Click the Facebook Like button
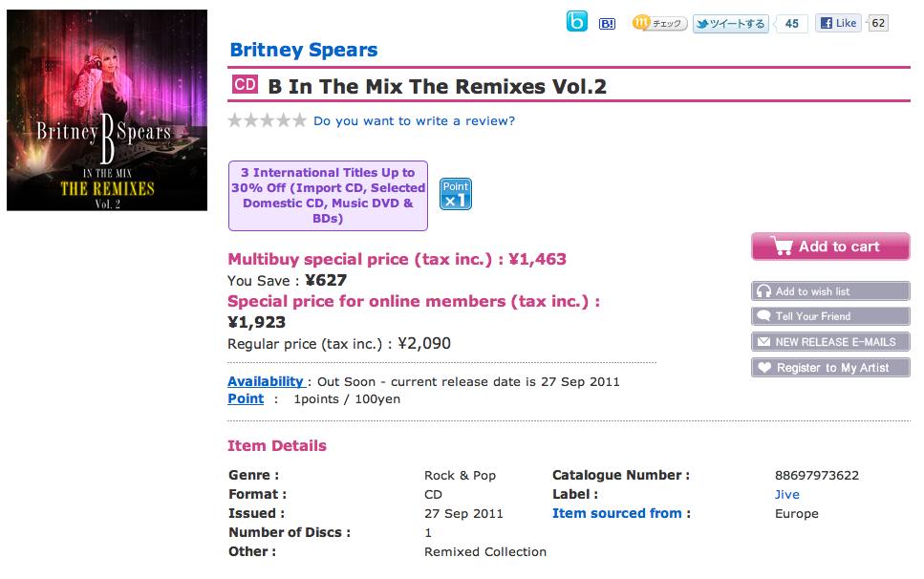Screen dimensions: 924x579 (x=841, y=23)
